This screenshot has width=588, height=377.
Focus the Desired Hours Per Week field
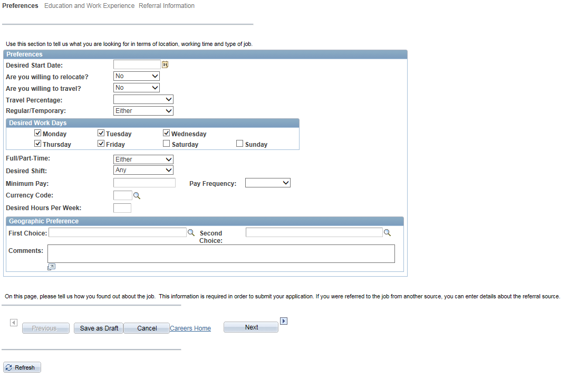tap(122, 208)
